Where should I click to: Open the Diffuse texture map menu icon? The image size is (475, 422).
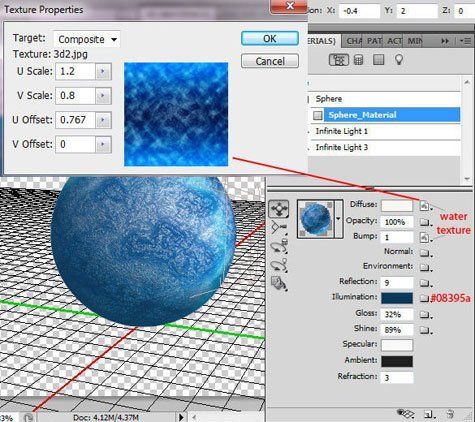click(425, 206)
